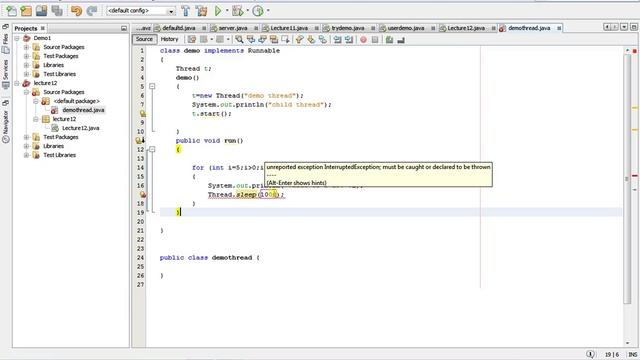This screenshot has width=640, height=360.
Task: Click the Find Selection magnifier icon
Action: [x=239, y=40]
